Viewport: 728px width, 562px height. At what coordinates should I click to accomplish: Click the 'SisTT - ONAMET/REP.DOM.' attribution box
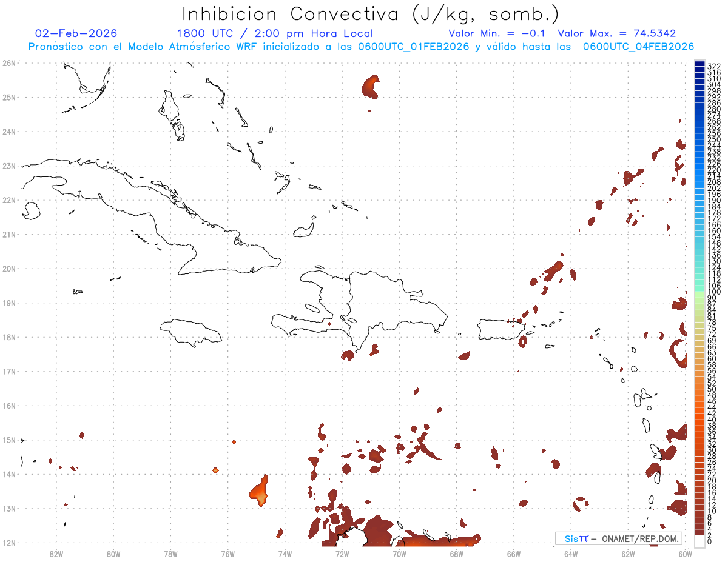[x=619, y=538]
